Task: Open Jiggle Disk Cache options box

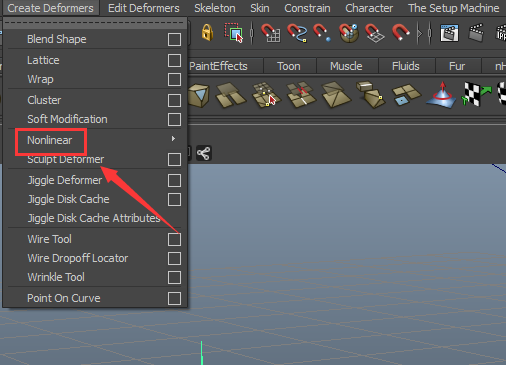Action: click(174, 200)
